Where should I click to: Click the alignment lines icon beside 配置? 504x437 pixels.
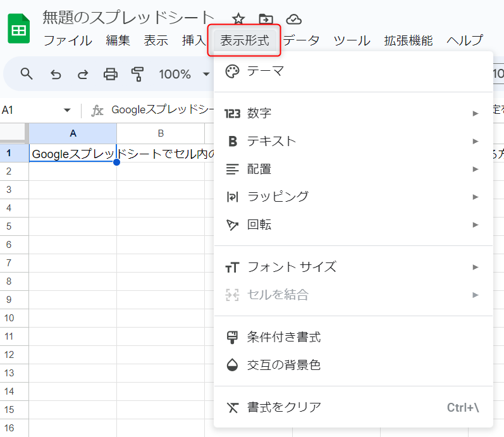232,169
